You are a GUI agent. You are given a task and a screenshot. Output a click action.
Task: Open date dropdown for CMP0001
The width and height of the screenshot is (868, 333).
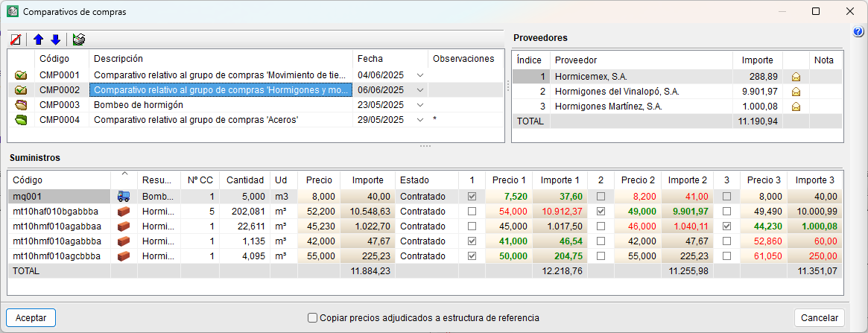click(x=420, y=74)
